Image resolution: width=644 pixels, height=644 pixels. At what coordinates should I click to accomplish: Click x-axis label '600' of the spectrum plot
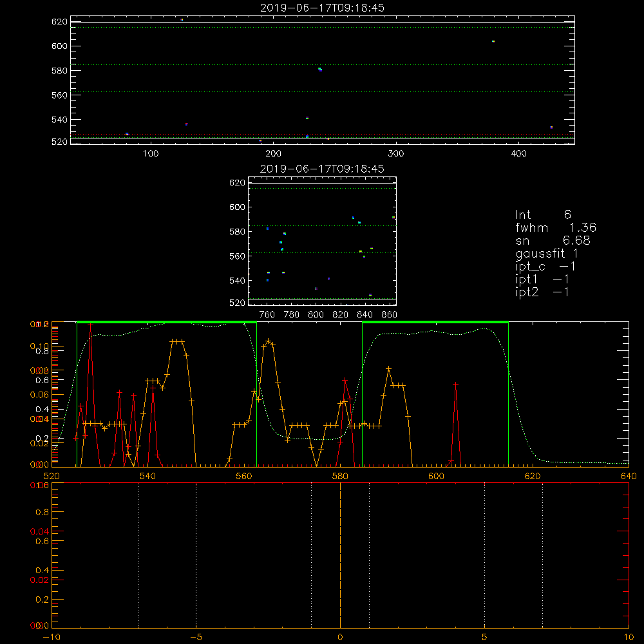coord(436,476)
